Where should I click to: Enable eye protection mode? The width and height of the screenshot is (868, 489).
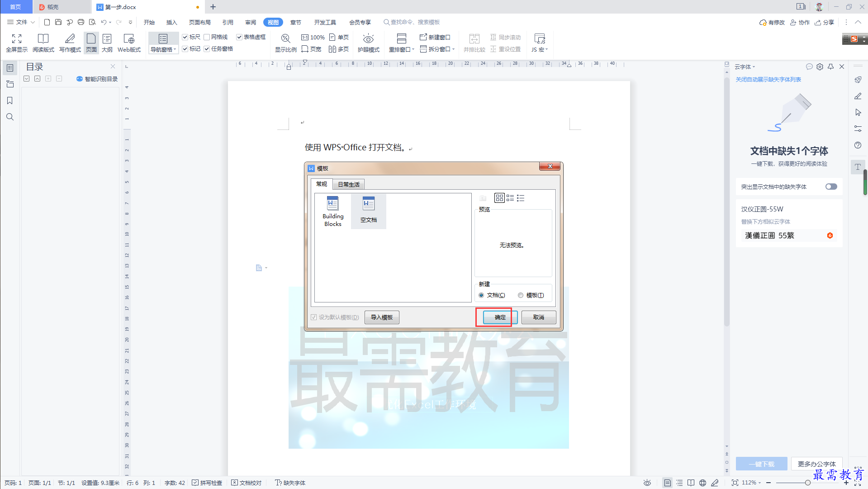[369, 43]
